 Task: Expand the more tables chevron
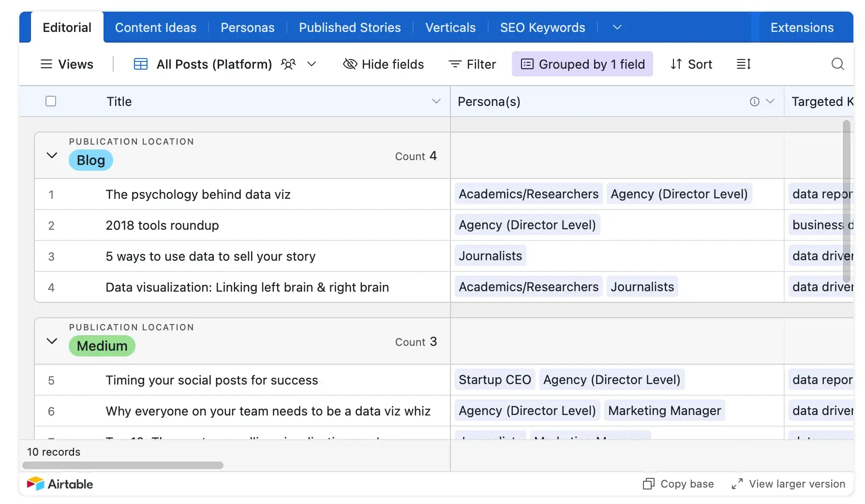(x=617, y=28)
